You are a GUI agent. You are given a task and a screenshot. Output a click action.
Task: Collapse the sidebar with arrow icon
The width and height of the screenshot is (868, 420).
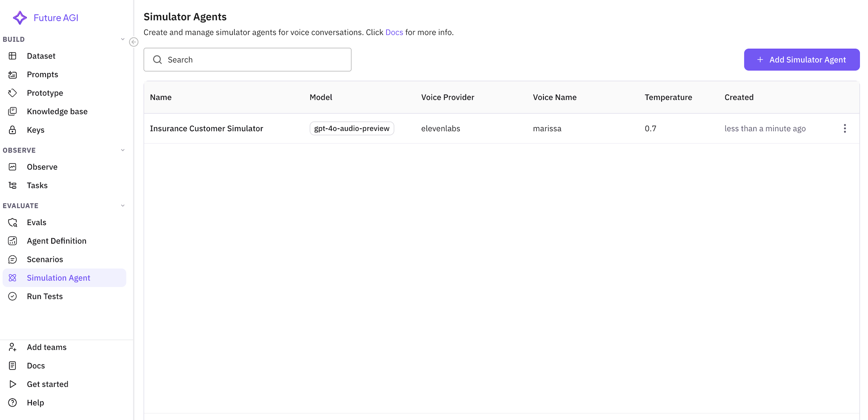click(134, 42)
